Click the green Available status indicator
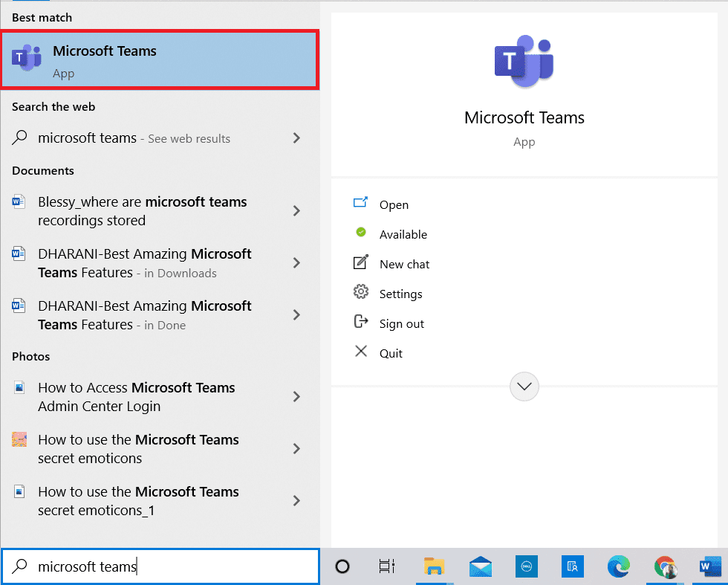The width and height of the screenshot is (728, 585). (361, 233)
